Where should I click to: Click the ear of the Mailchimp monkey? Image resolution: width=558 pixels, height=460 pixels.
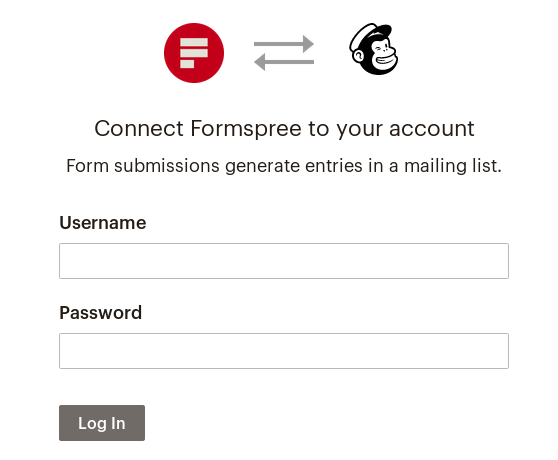(358, 56)
